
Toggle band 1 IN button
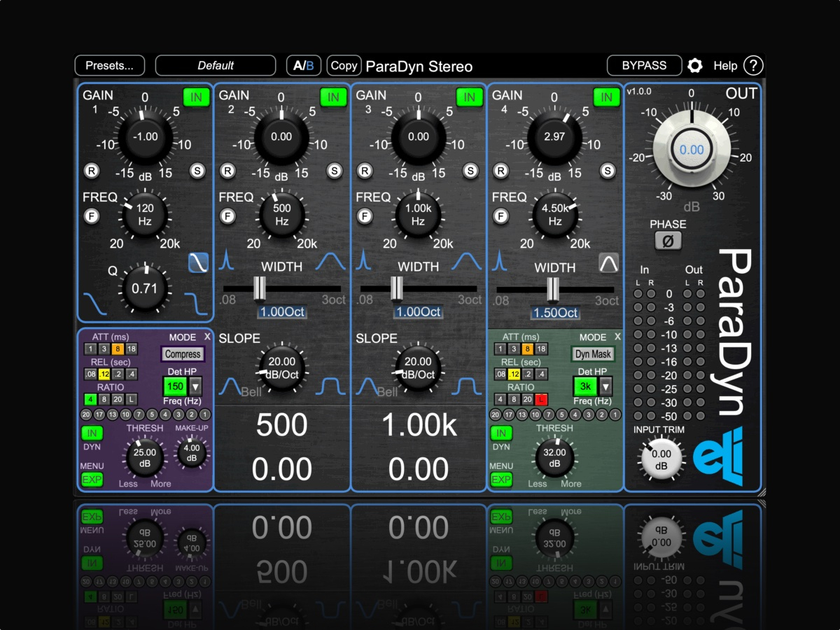click(196, 97)
